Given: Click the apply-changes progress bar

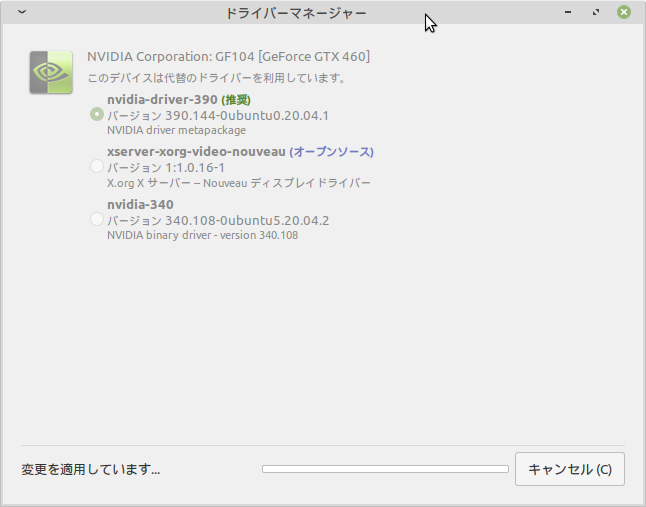Looking at the screenshot, I should tap(385, 469).
